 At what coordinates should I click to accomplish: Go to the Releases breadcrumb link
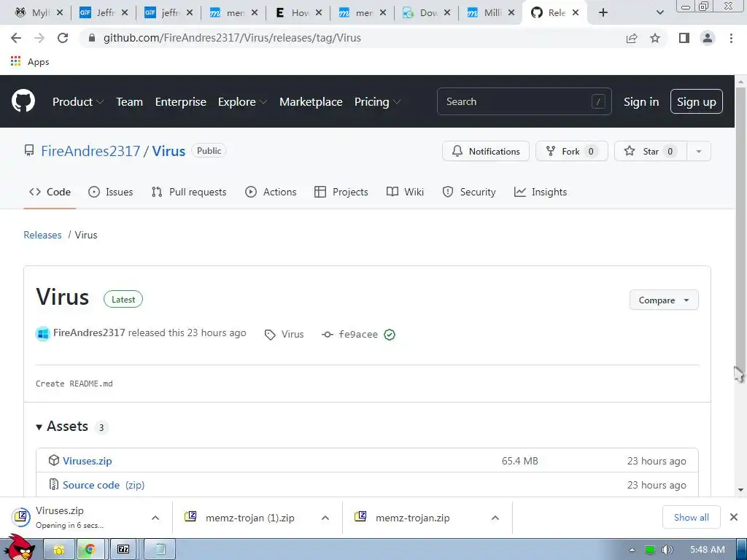coord(42,236)
